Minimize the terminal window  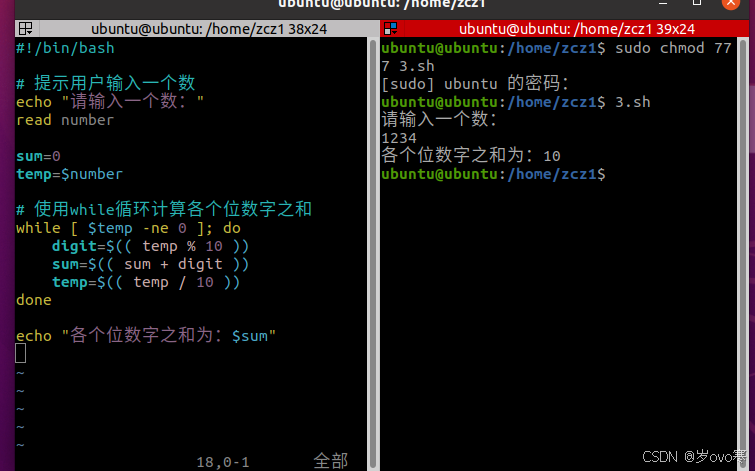663,3
